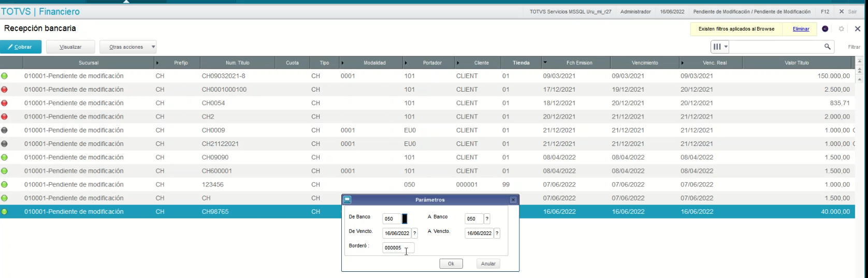Click the arrow marker on the Prefijo header
The width and height of the screenshot is (868, 278).
[157, 63]
